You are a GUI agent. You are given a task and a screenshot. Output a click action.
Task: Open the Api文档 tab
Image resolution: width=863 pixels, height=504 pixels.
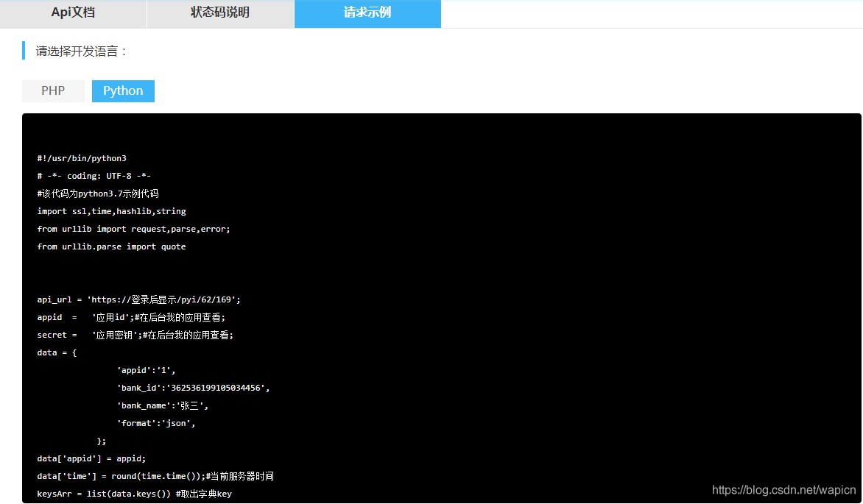pos(73,13)
